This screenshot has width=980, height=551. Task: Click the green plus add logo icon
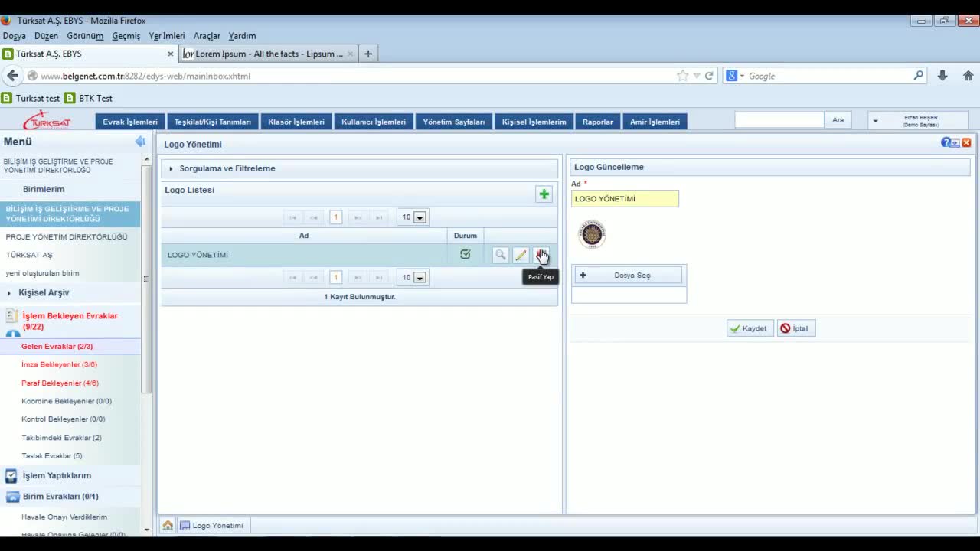[544, 194]
